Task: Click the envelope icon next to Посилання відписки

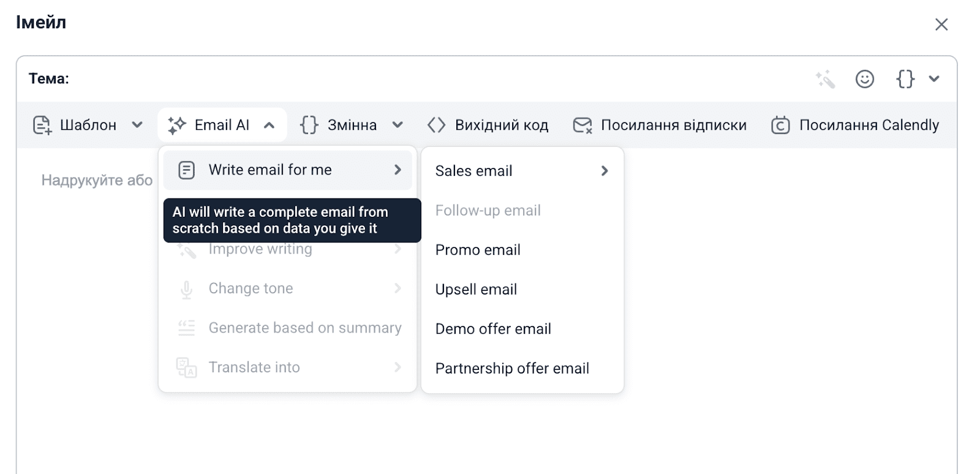Action: (x=582, y=124)
